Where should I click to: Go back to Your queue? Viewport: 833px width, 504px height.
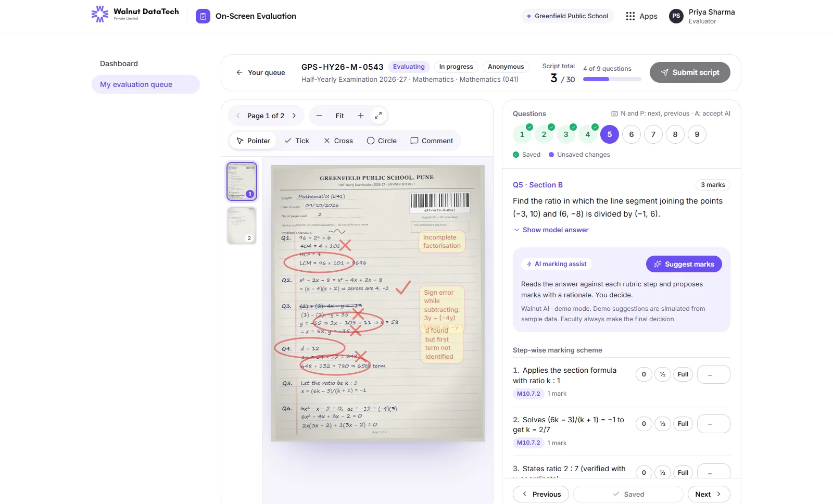260,72
